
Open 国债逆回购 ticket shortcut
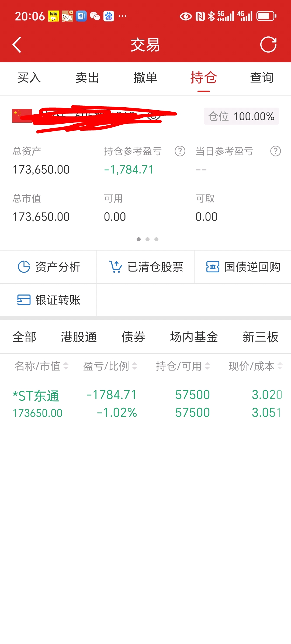243,267
